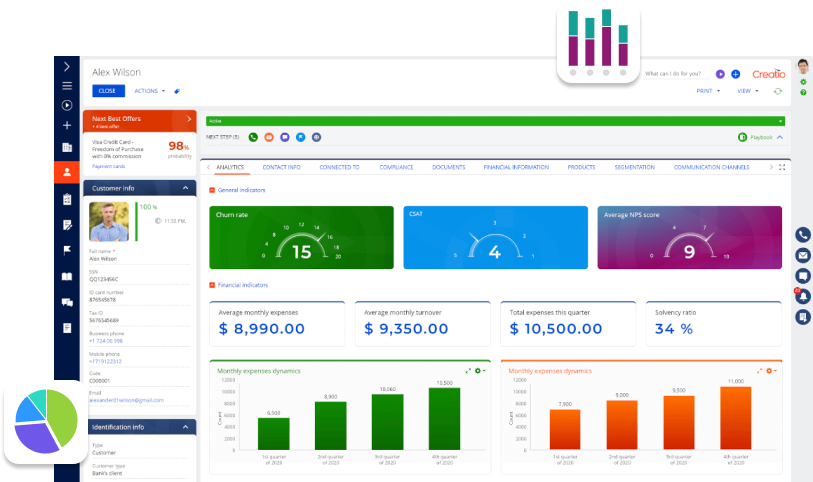This screenshot has height=482, width=813.
Task: Open the phone panel in right sidebar
Action: (x=803, y=235)
